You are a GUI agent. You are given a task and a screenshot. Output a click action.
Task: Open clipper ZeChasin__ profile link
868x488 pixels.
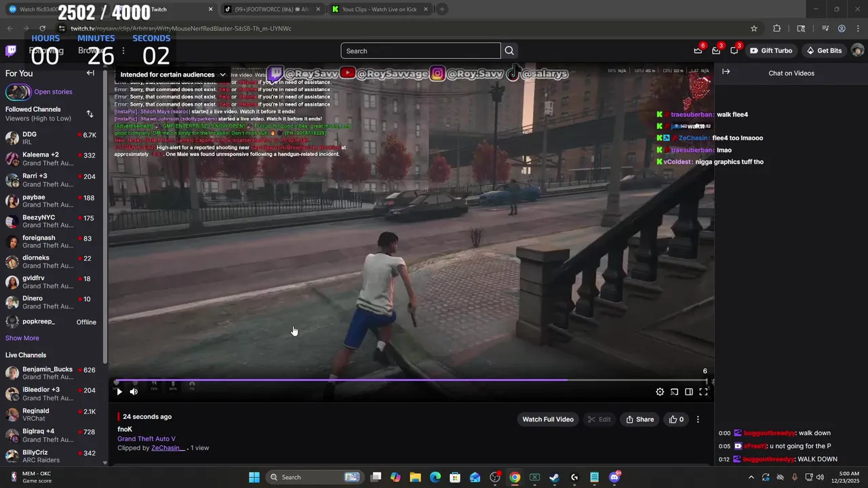168,448
